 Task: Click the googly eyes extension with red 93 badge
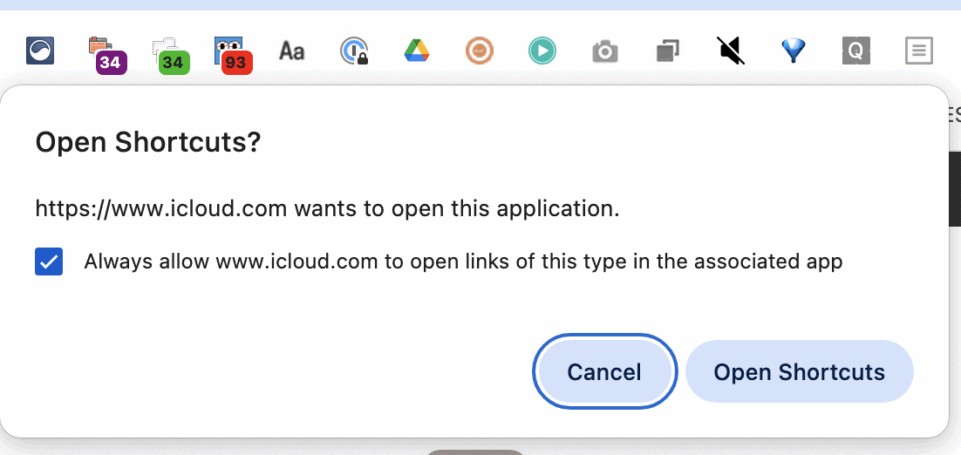tap(233, 55)
